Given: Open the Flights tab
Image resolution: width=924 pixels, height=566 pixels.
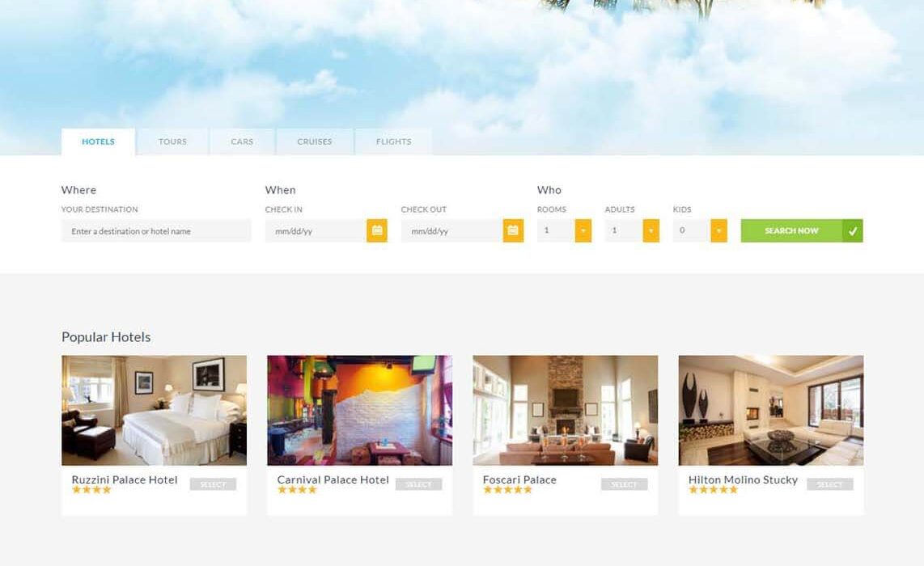Looking at the screenshot, I should click(x=394, y=142).
